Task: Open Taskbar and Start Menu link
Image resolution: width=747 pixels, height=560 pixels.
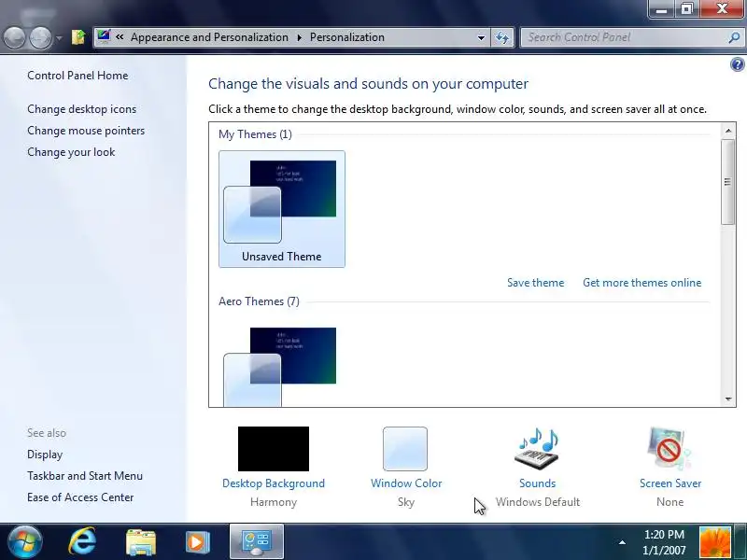Action: (x=85, y=476)
